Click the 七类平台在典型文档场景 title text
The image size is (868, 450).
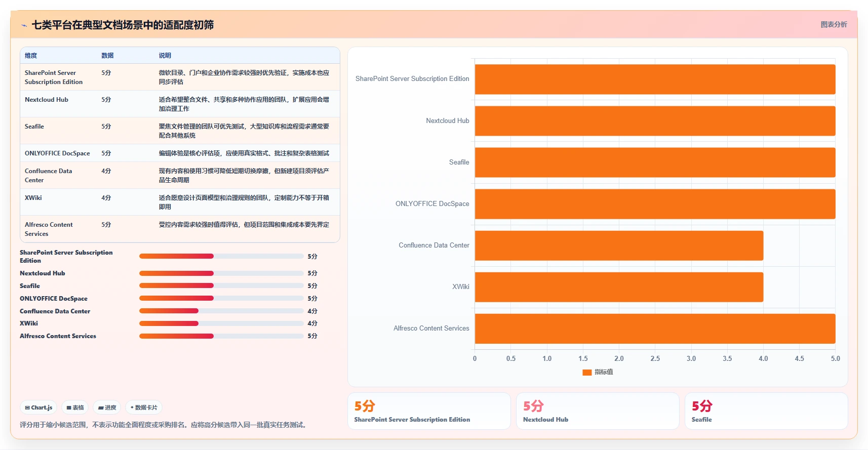[x=123, y=25]
